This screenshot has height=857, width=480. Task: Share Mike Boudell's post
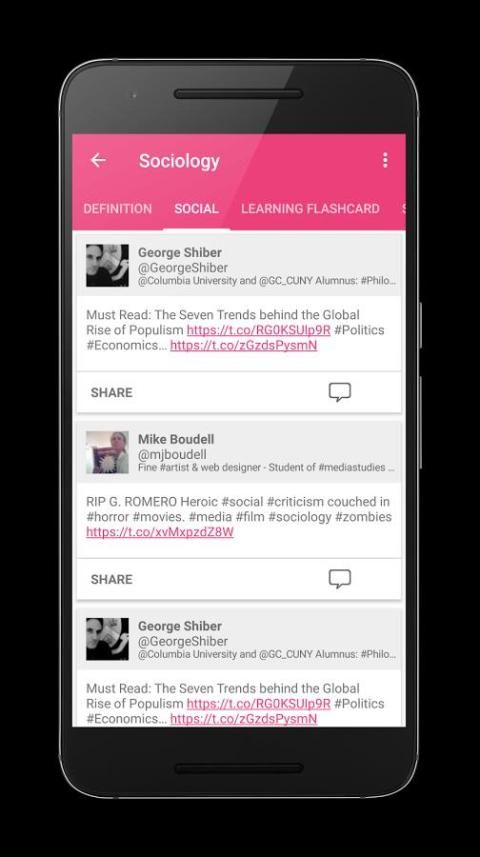(x=112, y=579)
